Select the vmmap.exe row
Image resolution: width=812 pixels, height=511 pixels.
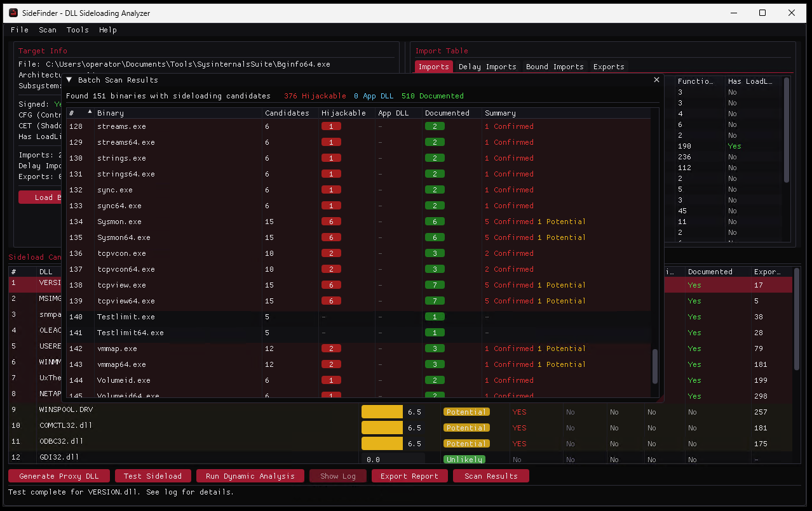pyautogui.click(x=359, y=348)
